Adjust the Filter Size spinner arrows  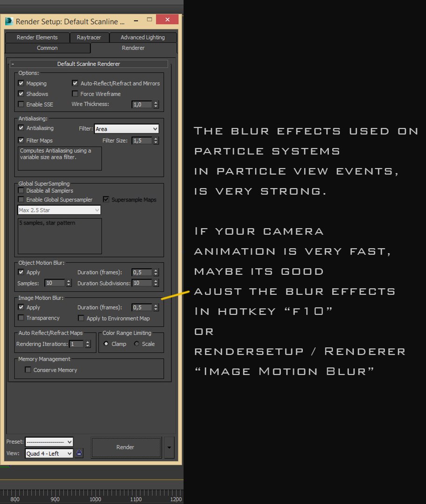click(x=156, y=140)
